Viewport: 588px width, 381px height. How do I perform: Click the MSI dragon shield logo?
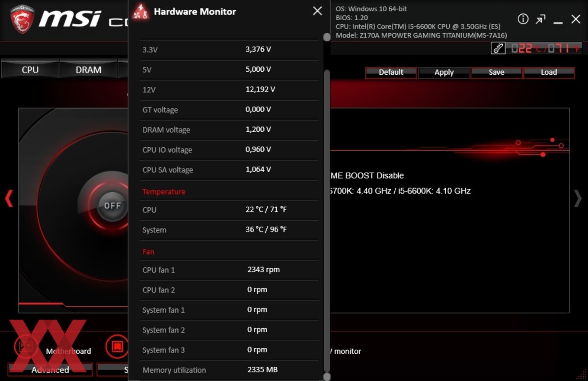point(22,19)
